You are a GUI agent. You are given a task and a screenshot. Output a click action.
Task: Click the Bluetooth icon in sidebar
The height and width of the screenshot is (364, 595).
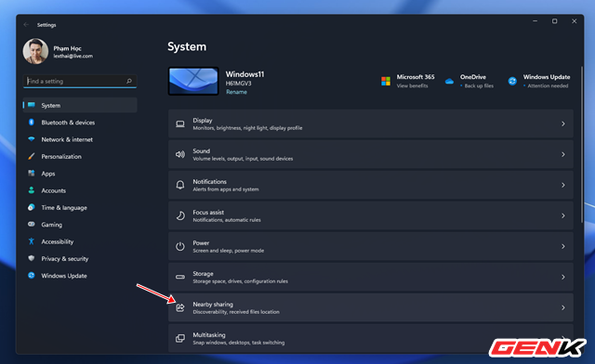[x=32, y=122]
